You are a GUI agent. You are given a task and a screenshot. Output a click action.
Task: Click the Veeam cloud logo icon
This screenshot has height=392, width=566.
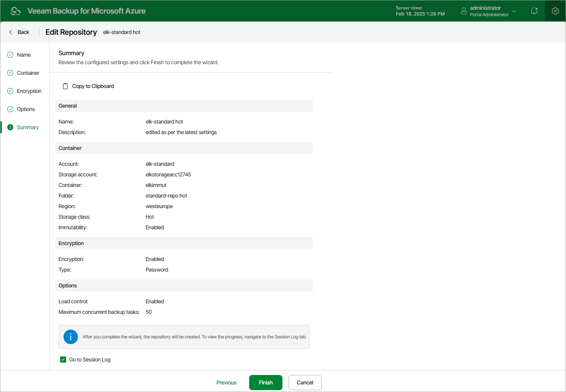(x=16, y=11)
